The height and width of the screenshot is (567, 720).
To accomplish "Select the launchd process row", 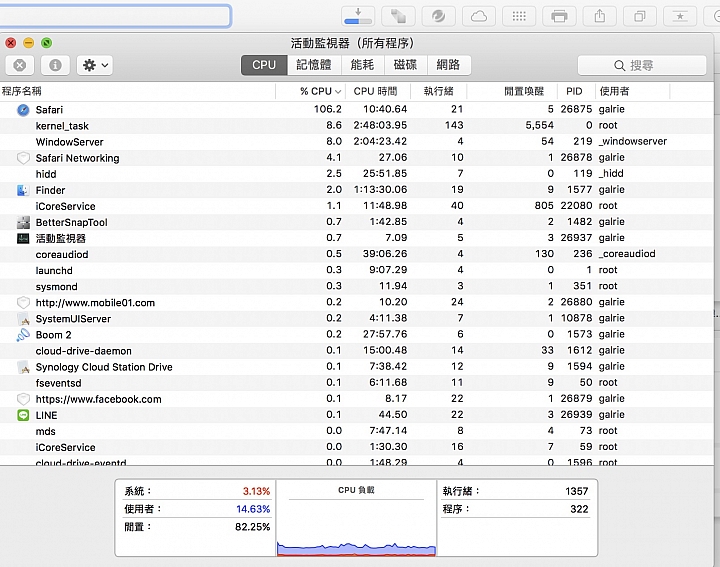I will click(357, 270).
